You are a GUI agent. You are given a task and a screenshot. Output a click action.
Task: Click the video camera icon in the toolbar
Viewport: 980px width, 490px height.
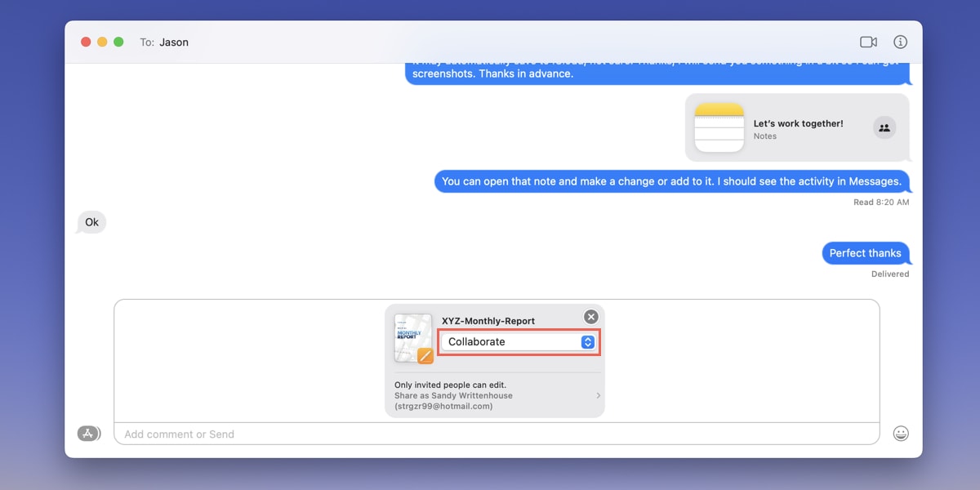pos(867,42)
